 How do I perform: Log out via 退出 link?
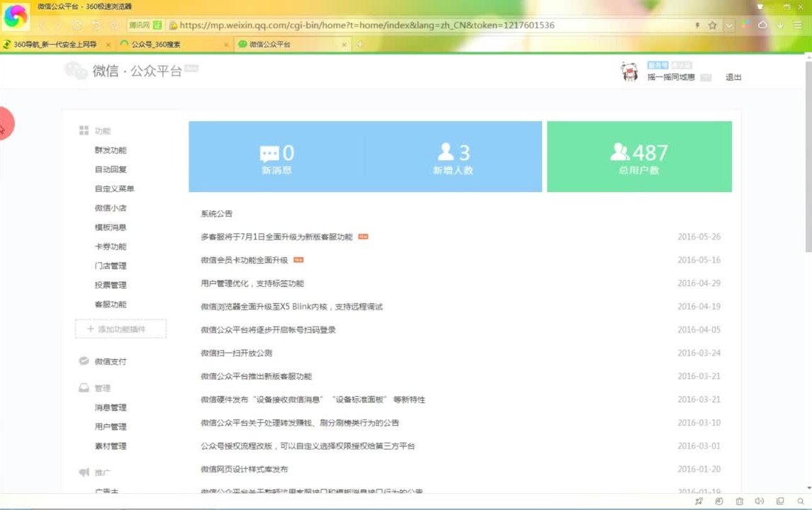(x=733, y=77)
